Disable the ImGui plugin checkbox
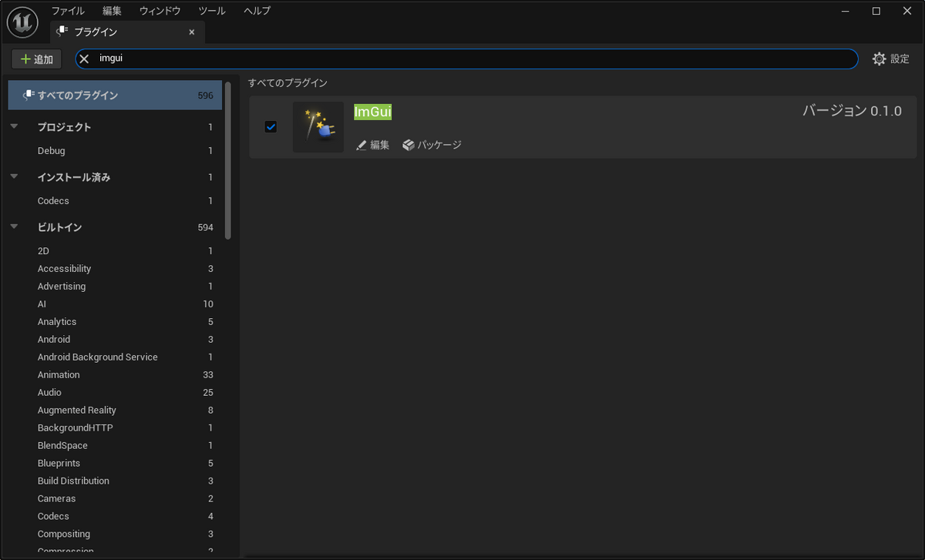Viewport: 925px width, 560px height. coord(271,126)
